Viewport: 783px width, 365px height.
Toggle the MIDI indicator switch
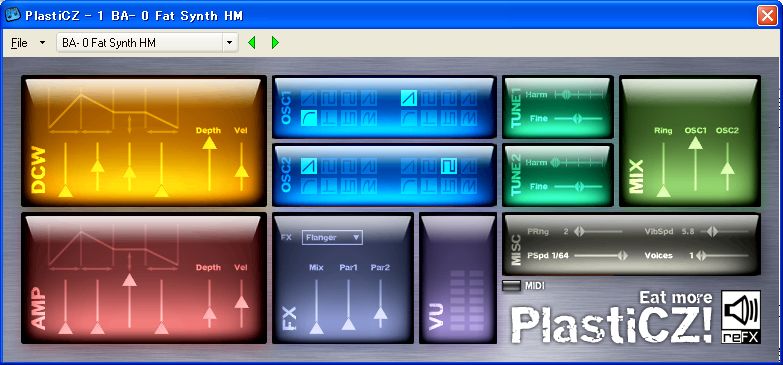tap(511, 286)
